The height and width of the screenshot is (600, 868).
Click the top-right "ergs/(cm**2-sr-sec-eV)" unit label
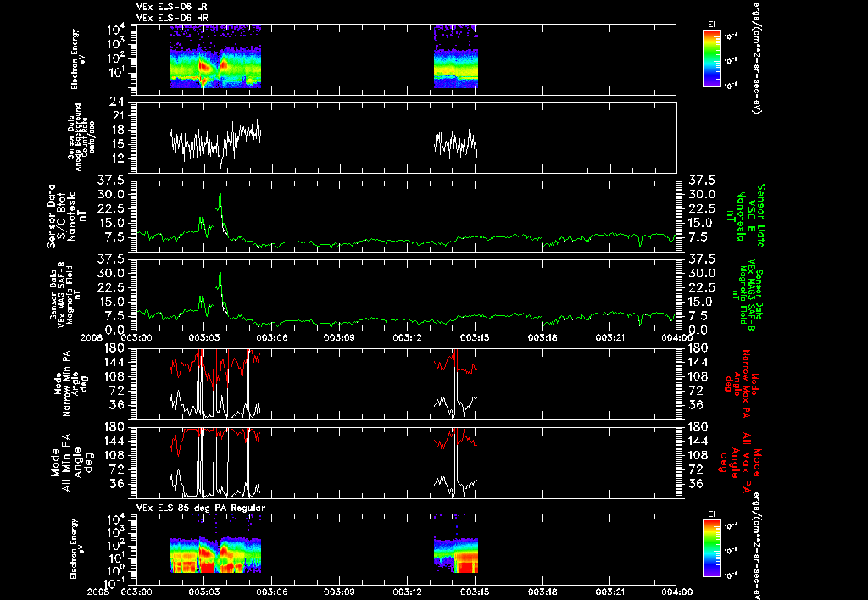coord(755,58)
